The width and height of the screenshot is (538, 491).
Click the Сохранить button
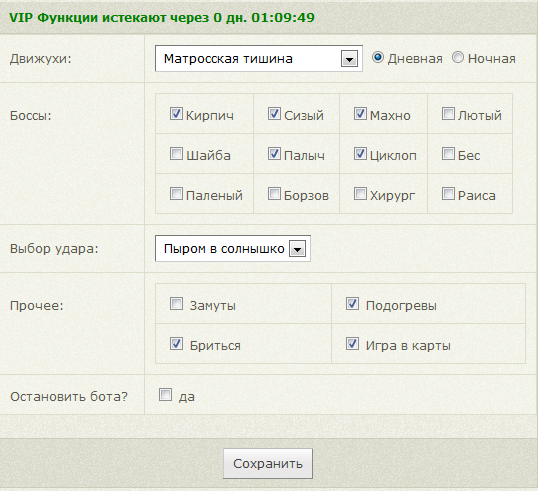[x=268, y=464]
